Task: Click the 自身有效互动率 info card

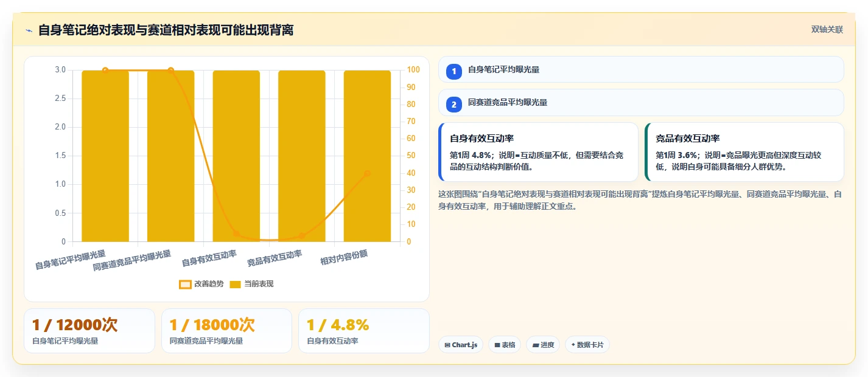Action: [x=538, y=152]
